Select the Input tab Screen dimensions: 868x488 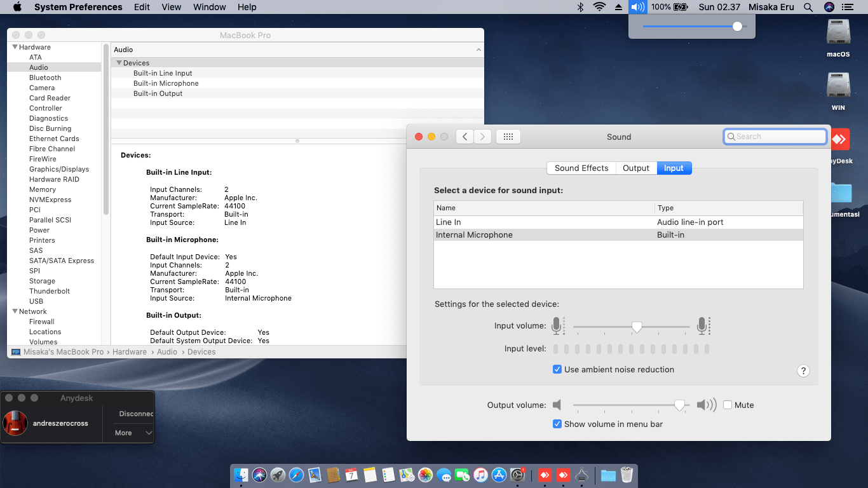tap(674, 168)
